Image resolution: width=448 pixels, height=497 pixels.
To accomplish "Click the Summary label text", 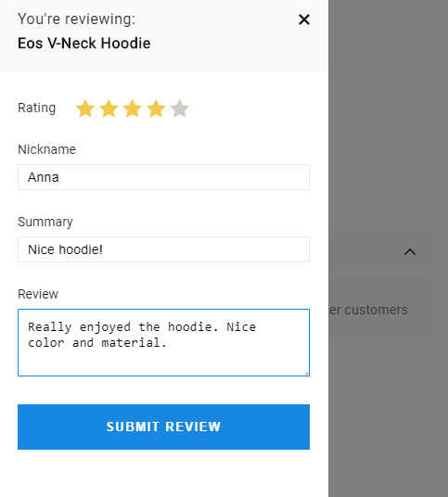I will point(45,222).
